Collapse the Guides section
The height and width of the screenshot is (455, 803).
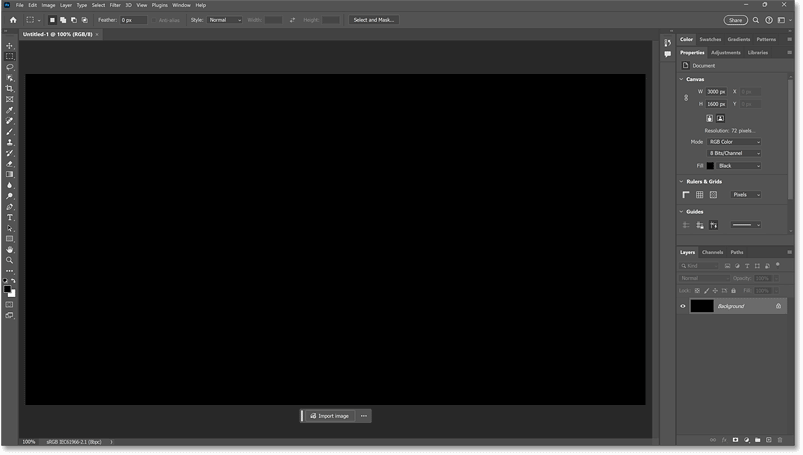pos(682,212)
